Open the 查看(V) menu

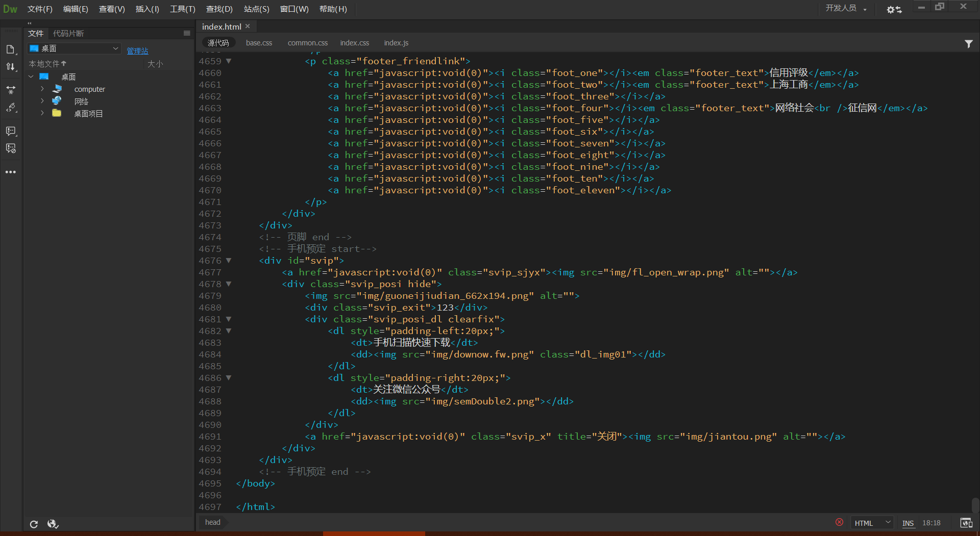(112, 9)
